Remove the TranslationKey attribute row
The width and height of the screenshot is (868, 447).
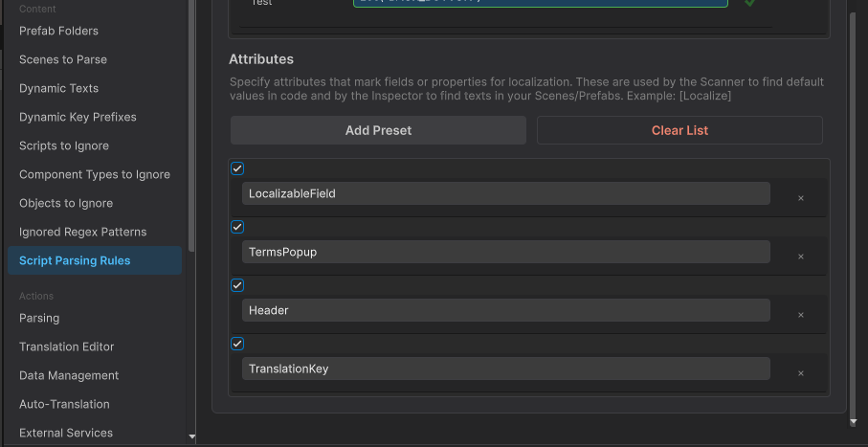click(x=800, y=374)
